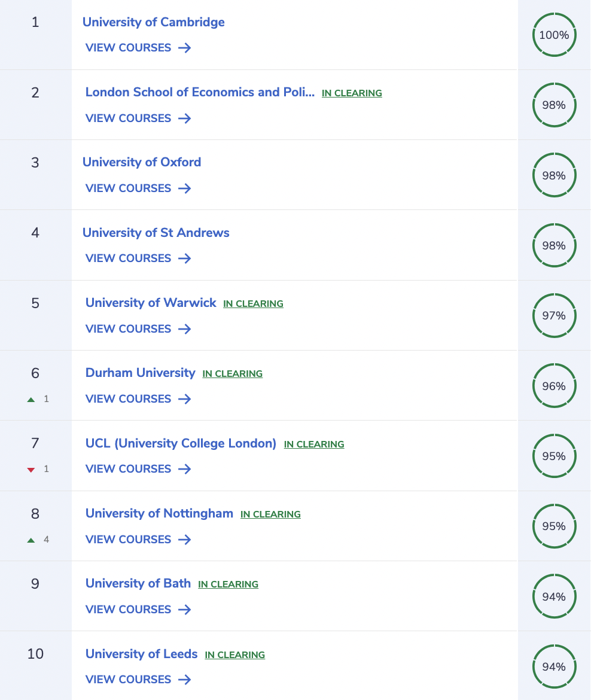Open London School of Economics link
This screenshot has width=591, height=700.
coord(200,92)
